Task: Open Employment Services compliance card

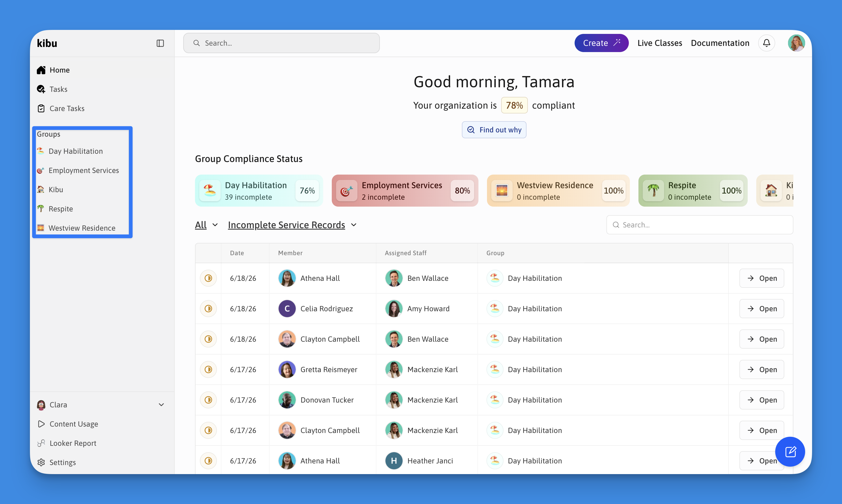Action: pyautogui.click(x=405, y=191)
